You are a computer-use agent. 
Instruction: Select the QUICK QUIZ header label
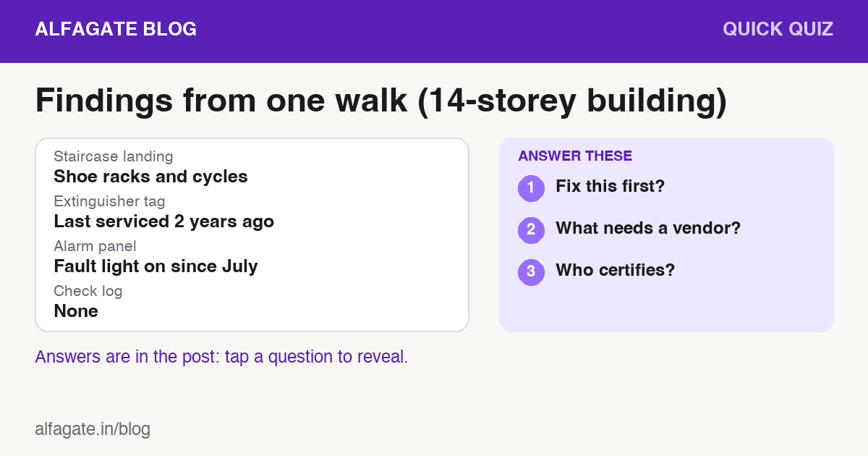(x=778, y=29)
